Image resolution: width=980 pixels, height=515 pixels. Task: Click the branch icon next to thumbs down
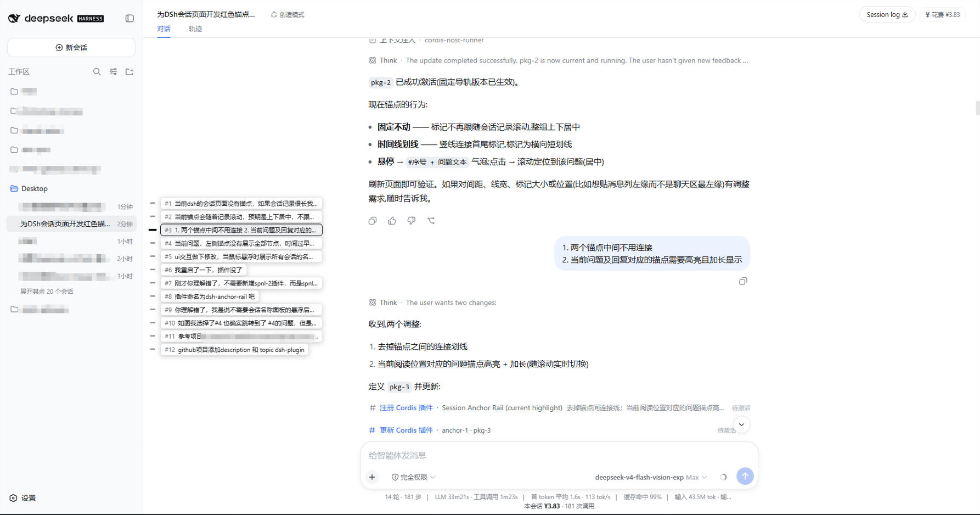pos(431,221)
